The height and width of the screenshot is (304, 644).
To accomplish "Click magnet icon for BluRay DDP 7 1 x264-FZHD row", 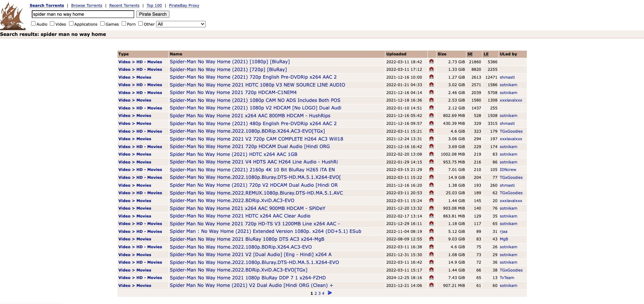I will (x=431, y=278).
